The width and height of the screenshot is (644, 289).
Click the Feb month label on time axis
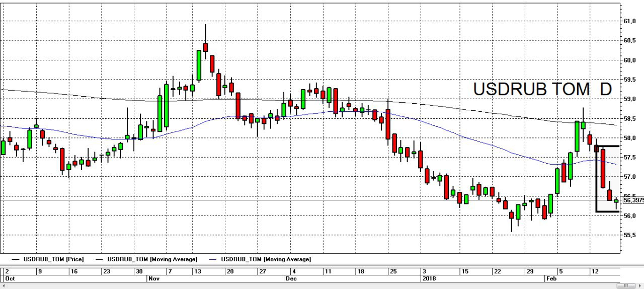pyautogui.click(x=551, y=278)
